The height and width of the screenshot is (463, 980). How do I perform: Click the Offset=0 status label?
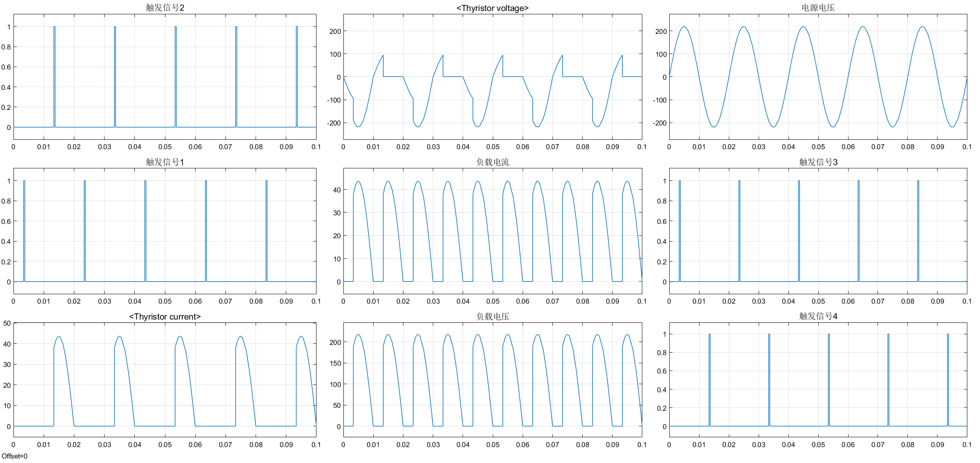[x=15, y=456]
